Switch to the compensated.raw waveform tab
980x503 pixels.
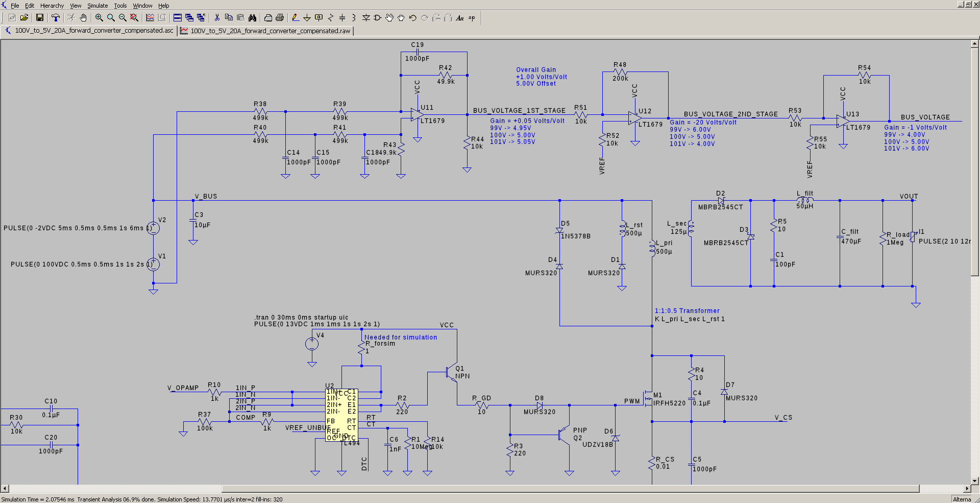click(x=265, y=31)
